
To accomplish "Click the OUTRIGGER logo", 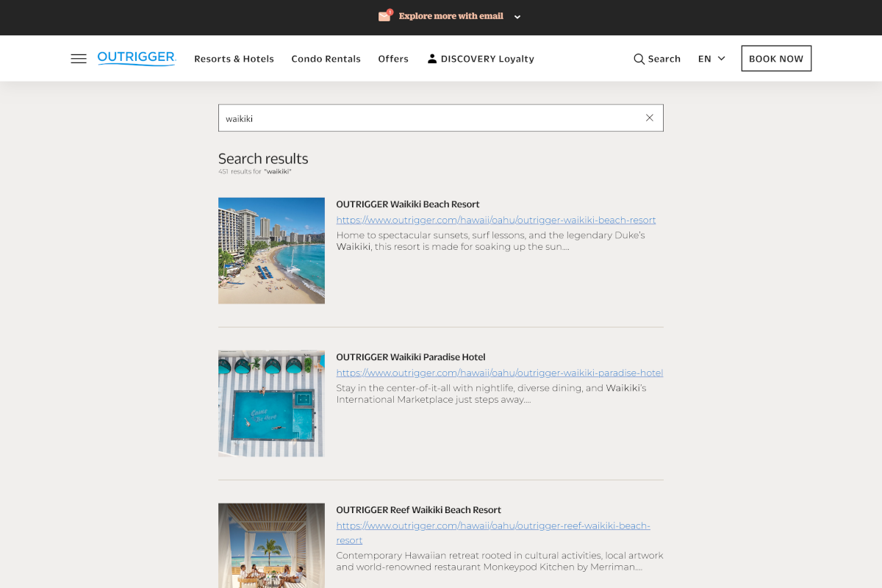I will [x=136, y=58].
